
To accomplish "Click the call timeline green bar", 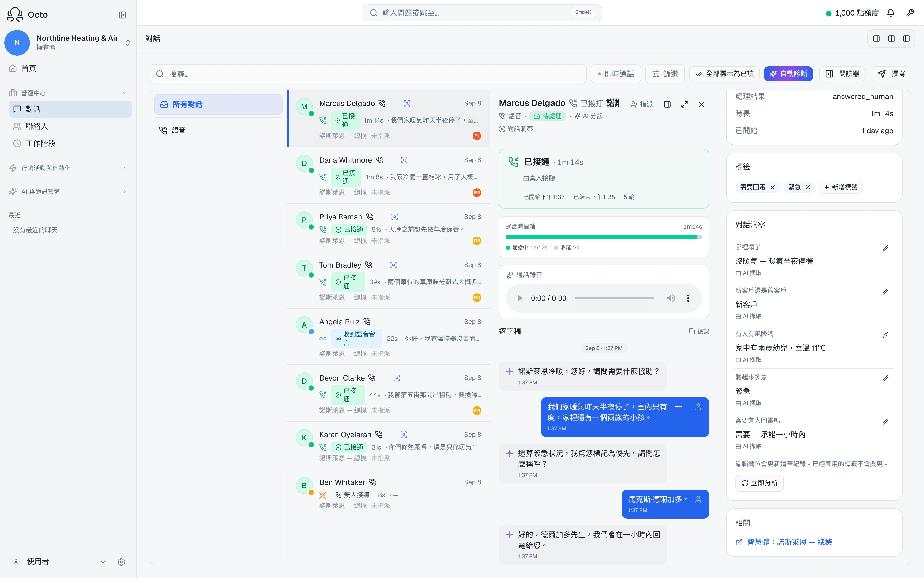I will coord(601,237).
